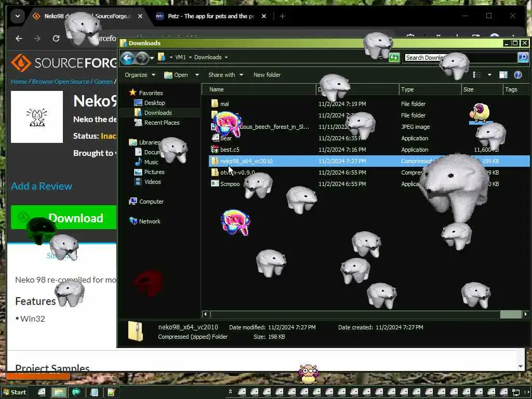Click the magnifier search button in explorer

tap(523, 57)
